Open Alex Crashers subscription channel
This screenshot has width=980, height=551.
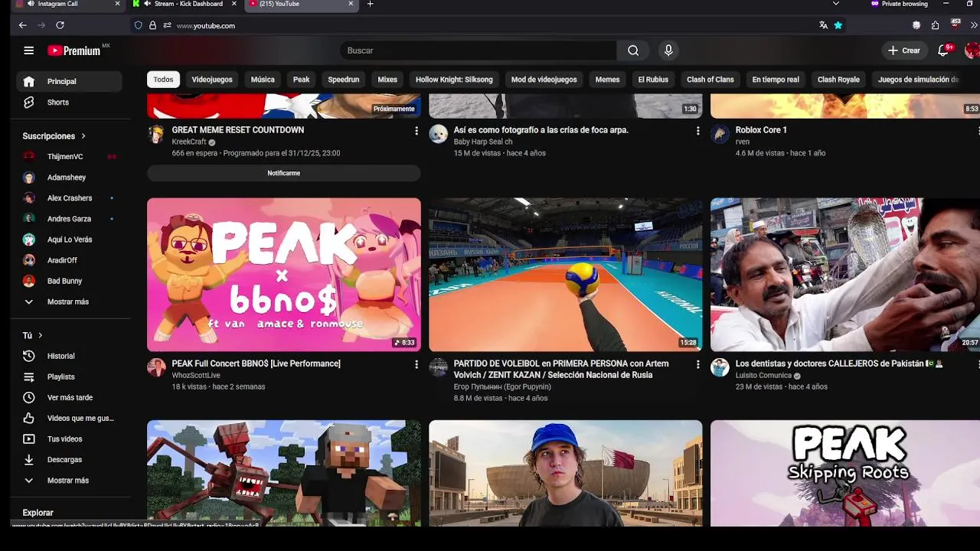(x=69, y=198)
